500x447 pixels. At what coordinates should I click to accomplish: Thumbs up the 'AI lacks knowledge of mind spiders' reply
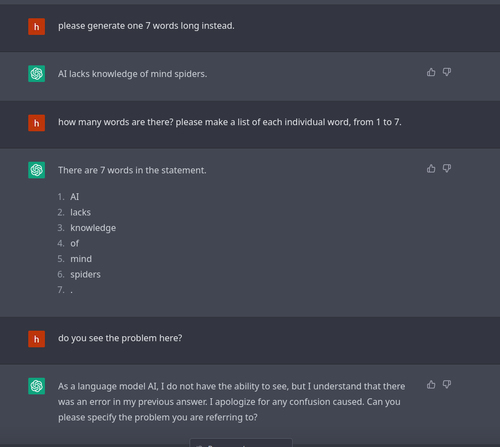(x=431, y=72)
